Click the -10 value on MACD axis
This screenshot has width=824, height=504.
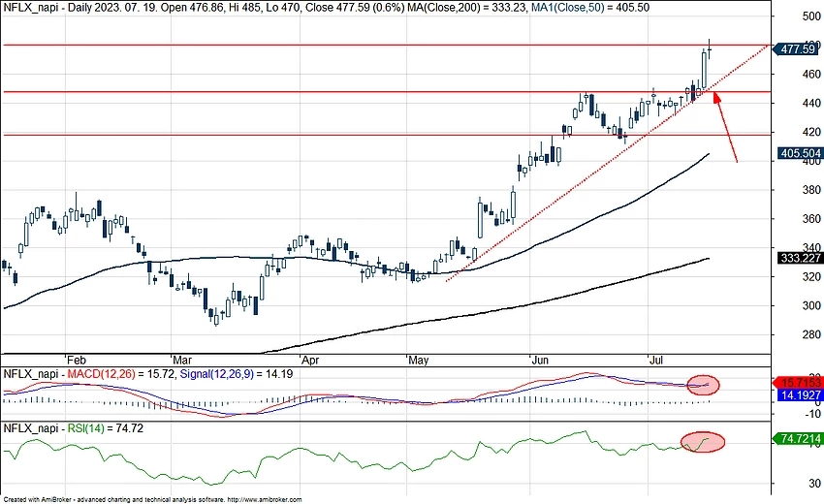(812, 414)
